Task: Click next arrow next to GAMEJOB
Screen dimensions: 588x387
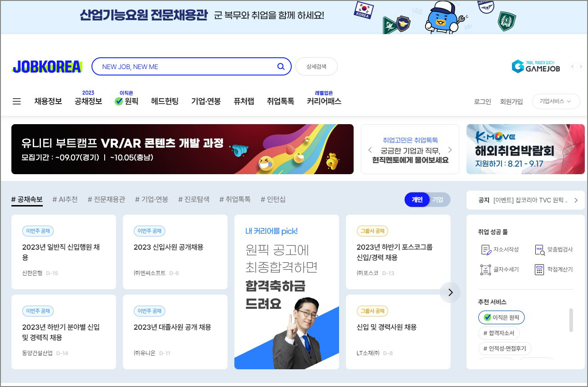Action: click(580, 66)
